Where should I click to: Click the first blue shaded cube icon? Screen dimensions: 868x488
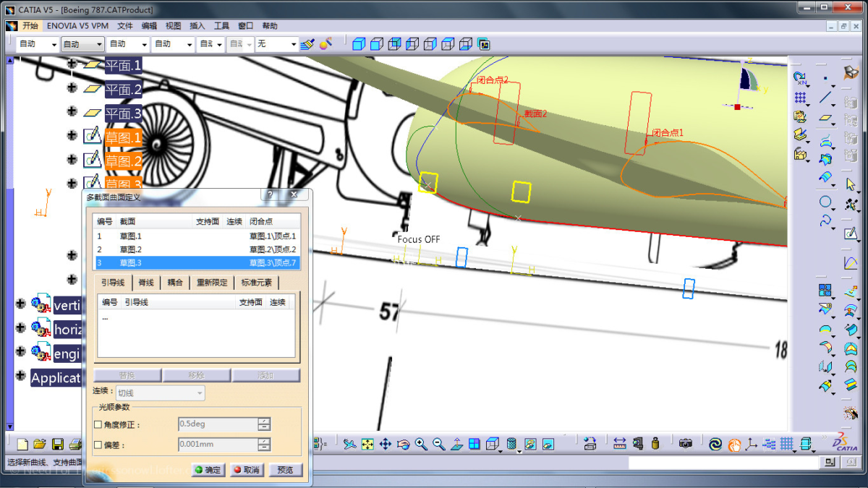click(x=359, y=44)
